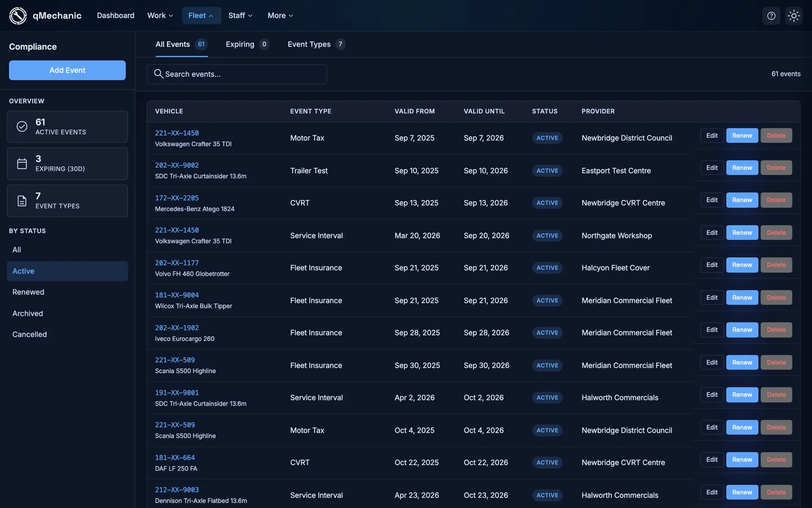Expand the Work menu

(x=160, y=16)
